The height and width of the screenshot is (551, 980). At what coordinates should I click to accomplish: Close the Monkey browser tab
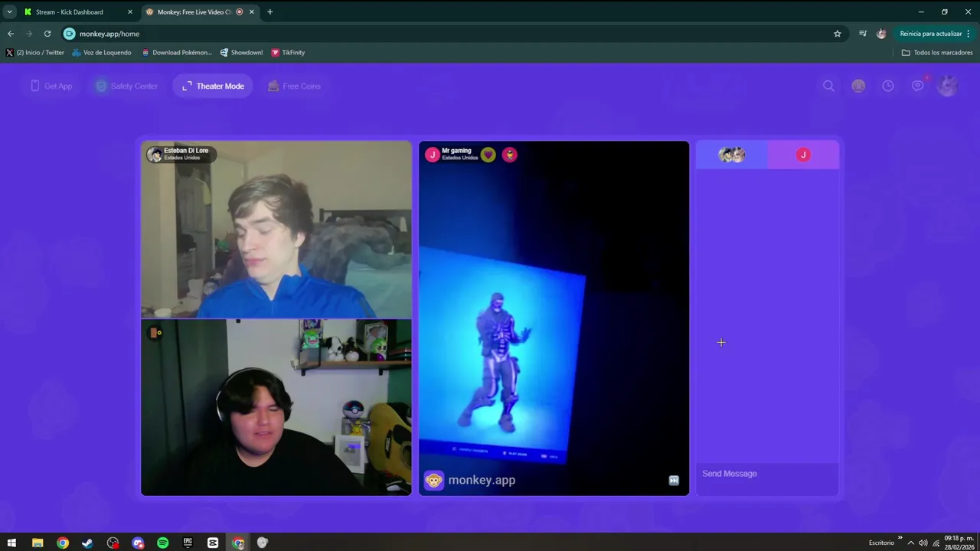pos(251,12)
